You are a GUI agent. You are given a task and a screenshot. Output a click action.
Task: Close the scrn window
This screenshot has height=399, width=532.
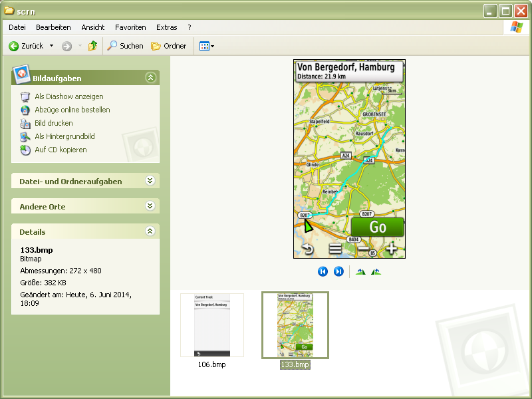(x=521, y=11)
